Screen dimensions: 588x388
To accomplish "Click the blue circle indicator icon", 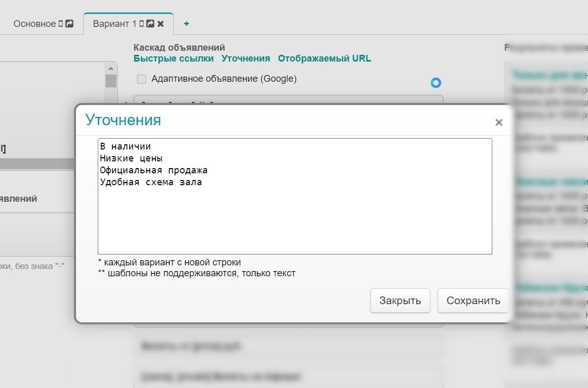I will click(x=436, y=83).
